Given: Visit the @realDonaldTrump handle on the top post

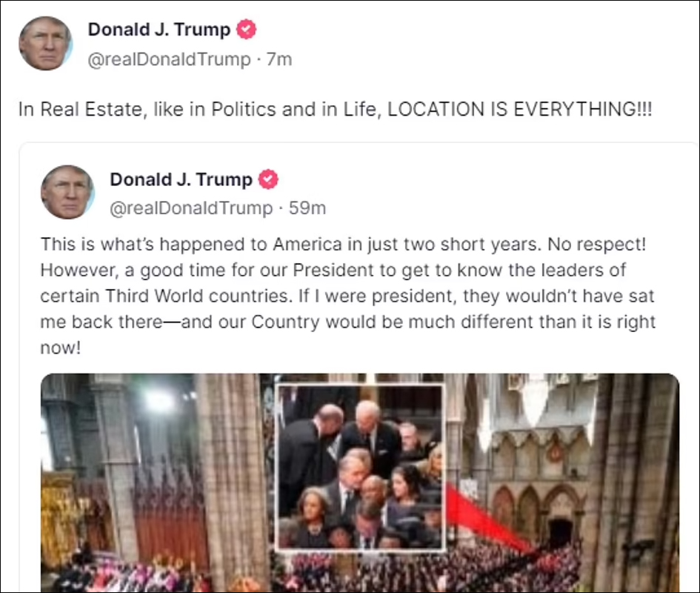Looking at the screenshot, I should [x=169, y=59].
